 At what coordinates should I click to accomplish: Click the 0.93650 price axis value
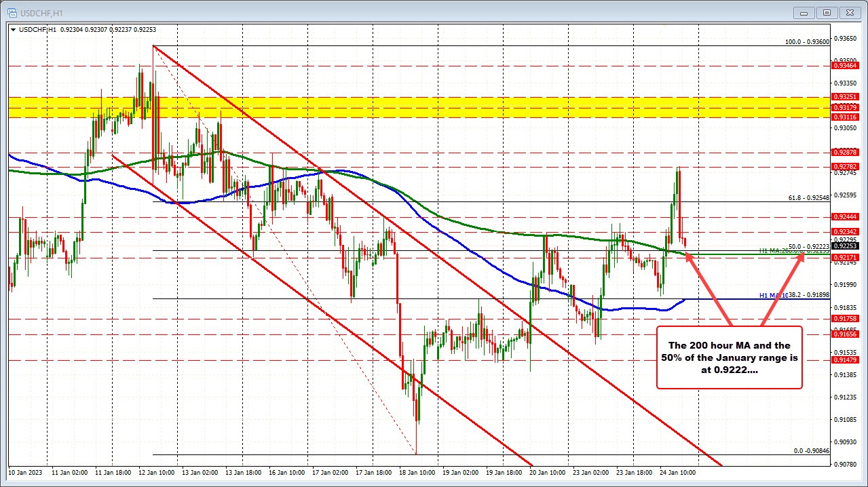click(846, 38)
